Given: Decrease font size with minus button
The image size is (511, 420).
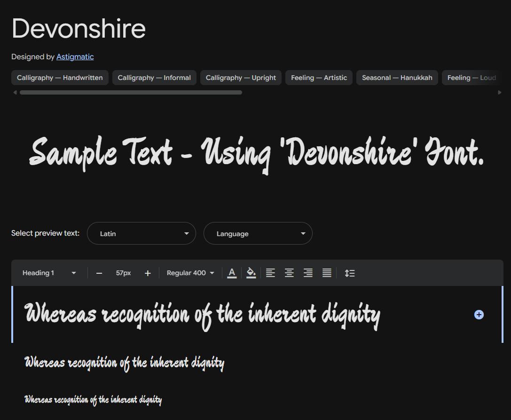Looking at the screenshot, I should [99, 273].
